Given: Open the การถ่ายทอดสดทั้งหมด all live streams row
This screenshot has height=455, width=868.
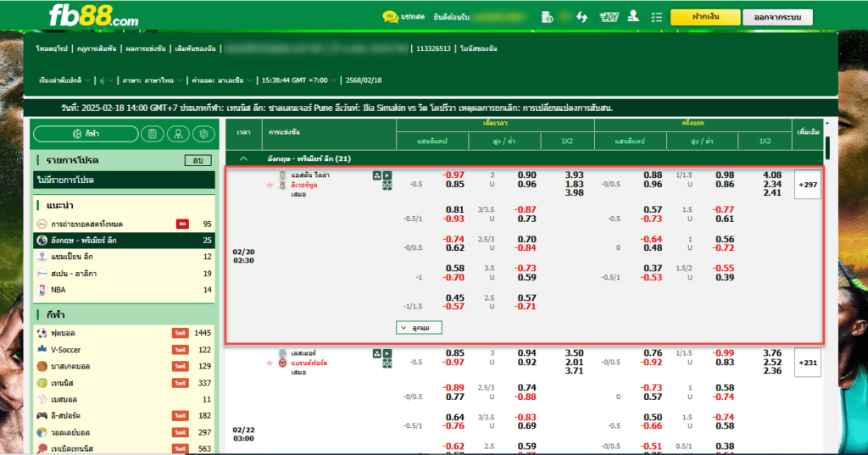Looking at the screenshot, I should pyautogui.click(x=124, y=225).
